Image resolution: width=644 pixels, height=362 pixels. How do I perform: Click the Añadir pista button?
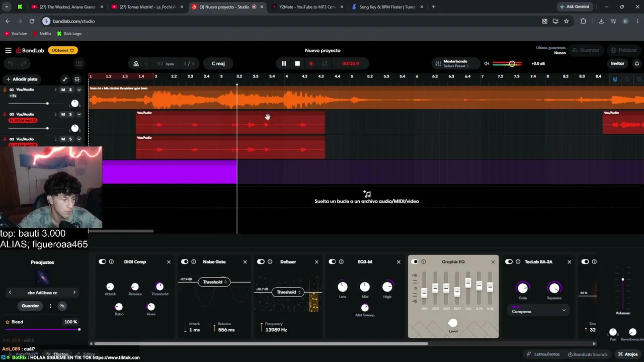point(22,79)
